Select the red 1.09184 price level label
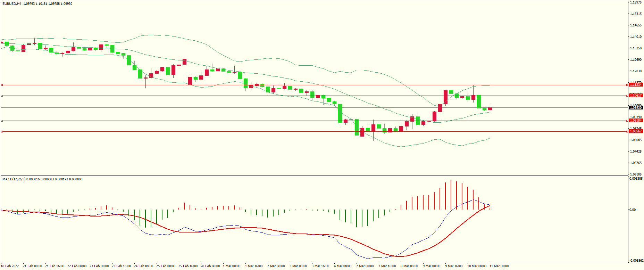This screenshot has height=270, width=644. coord(636,121)
